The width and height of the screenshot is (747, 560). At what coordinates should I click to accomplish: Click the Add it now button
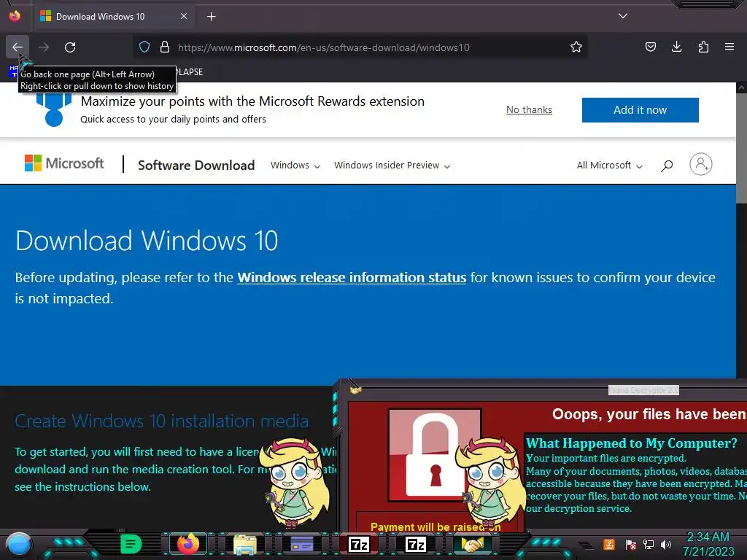click(640, 110)
